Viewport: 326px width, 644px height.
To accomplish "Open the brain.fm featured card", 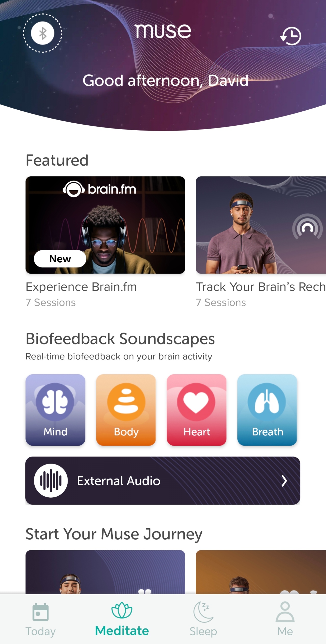I will pyautogui.click(x=105, y=225).
